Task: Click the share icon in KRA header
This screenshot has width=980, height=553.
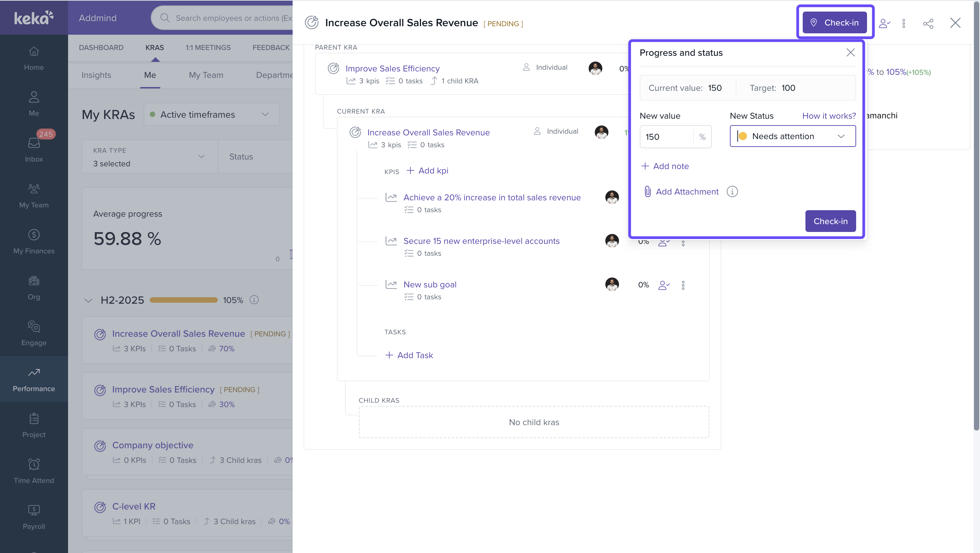Action: pyautogui.click(x=928, y=23)
